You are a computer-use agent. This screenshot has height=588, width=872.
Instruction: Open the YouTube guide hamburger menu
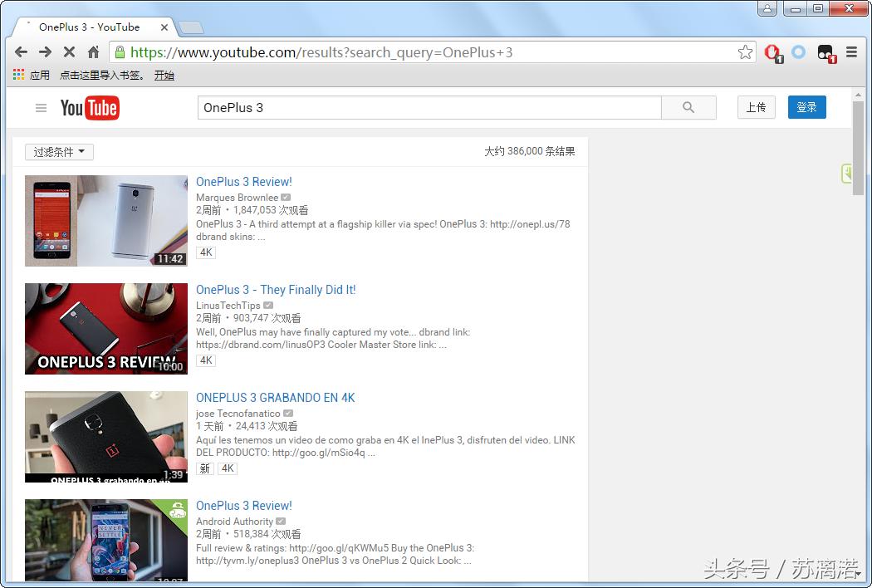click(x=42, y=108)
